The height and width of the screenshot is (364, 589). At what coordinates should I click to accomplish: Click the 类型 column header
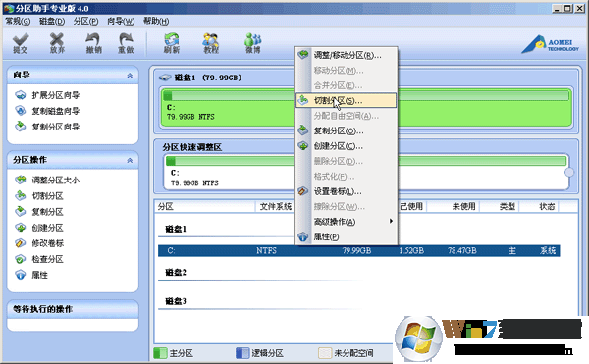[x=508, y=206]
